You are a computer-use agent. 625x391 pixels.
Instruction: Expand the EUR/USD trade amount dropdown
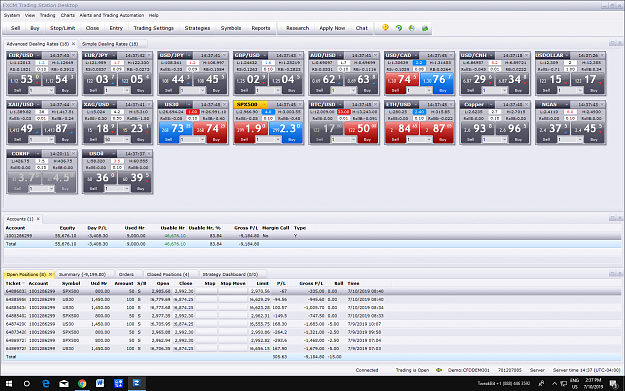coord(51,90)
